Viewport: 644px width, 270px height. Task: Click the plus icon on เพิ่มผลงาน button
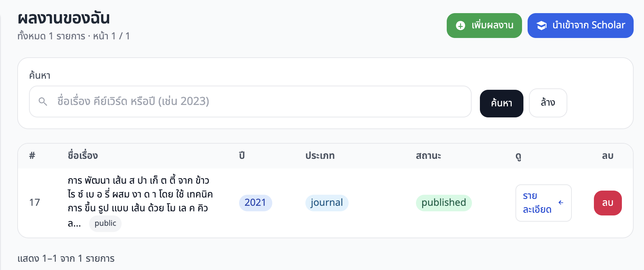461,26
